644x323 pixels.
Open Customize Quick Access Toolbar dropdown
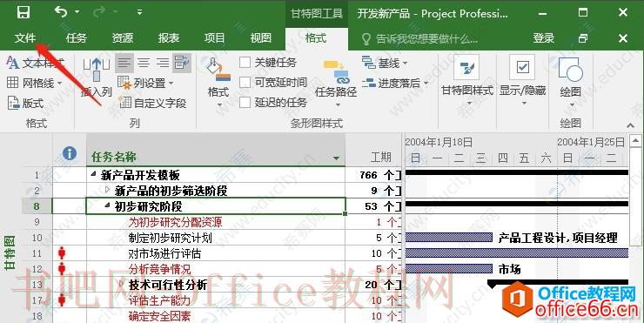[139, 12]
